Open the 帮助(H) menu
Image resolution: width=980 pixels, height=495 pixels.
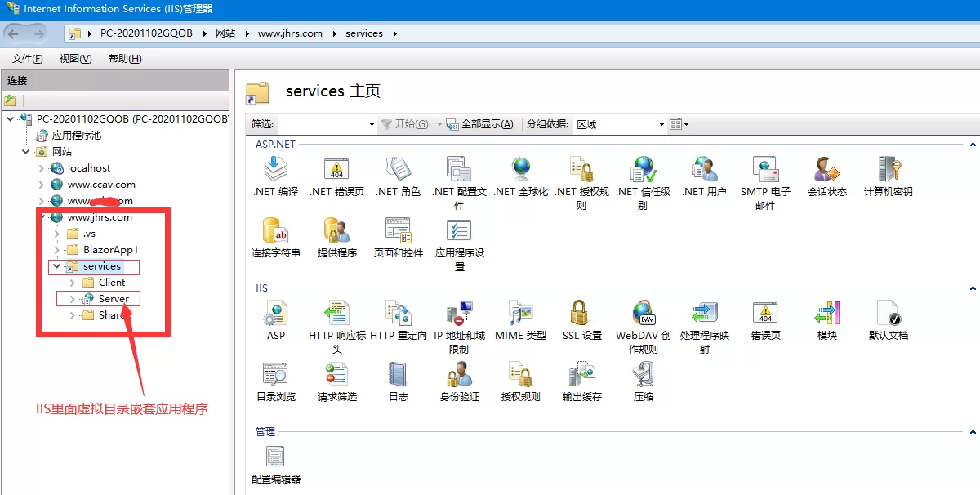click(x=124, y=59)
